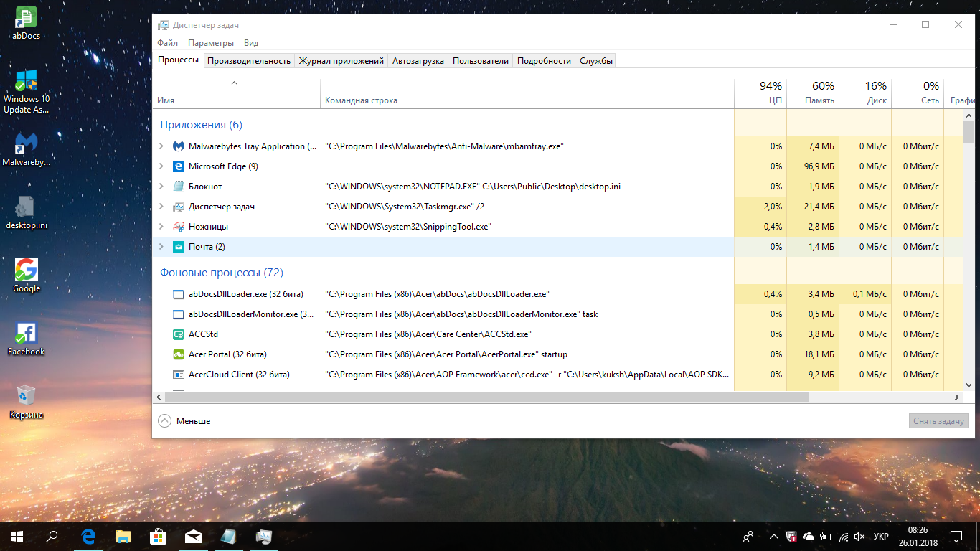This screenshot has height=551, width=980.
Task: Click the Блокнот notepad icon in the process list
Action: (179, 187)
